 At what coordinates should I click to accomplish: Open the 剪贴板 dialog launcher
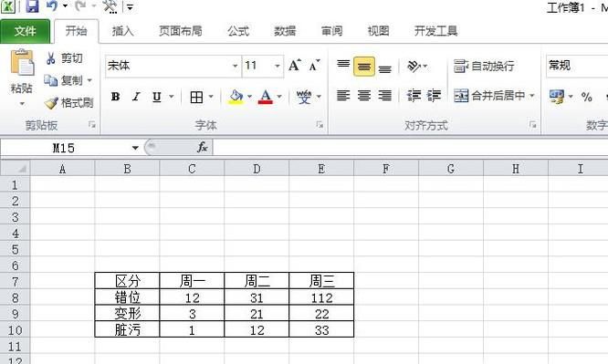(x=92, y=125)
